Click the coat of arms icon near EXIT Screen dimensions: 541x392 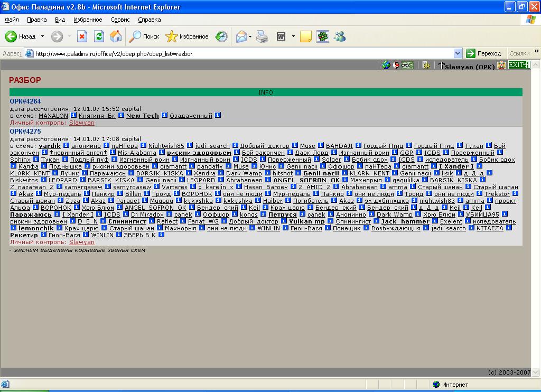[x=502, y=65]
